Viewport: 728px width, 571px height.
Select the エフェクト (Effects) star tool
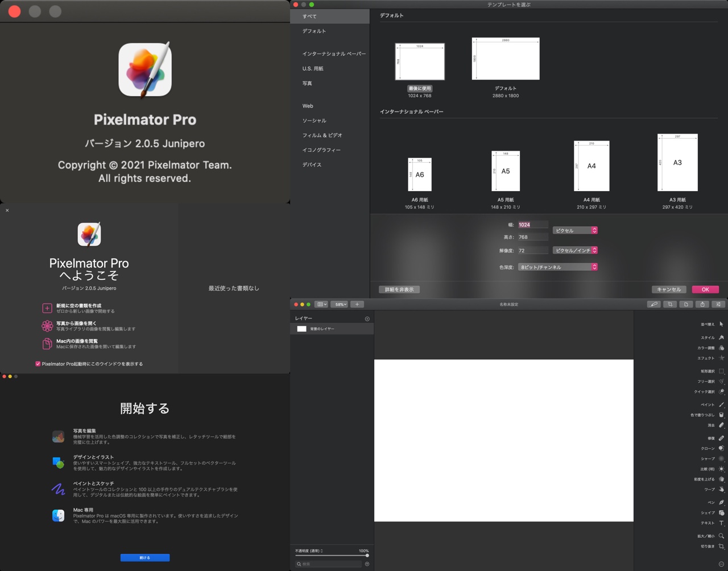pyautogui.click(x=721, y=358)
